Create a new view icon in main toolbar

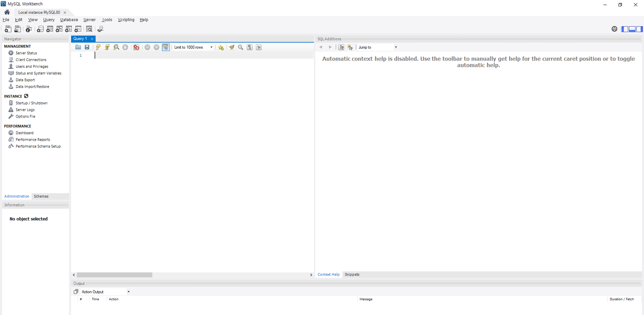coord(59,29)
